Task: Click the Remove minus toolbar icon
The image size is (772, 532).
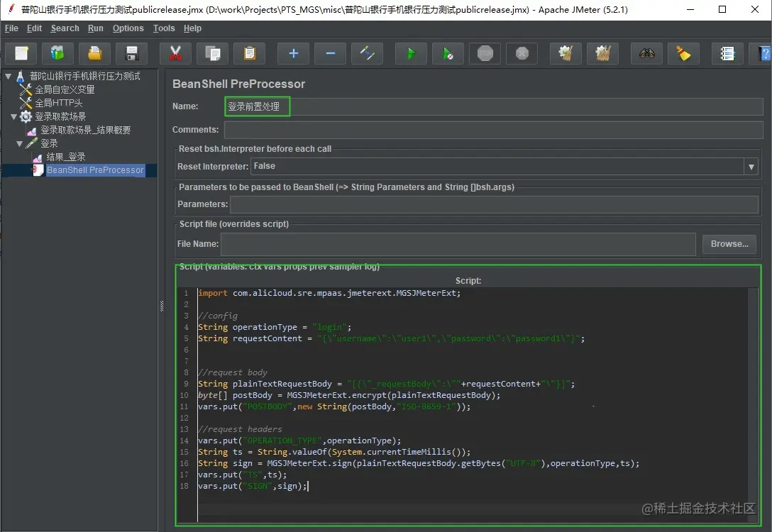Action: pos(330,53)
